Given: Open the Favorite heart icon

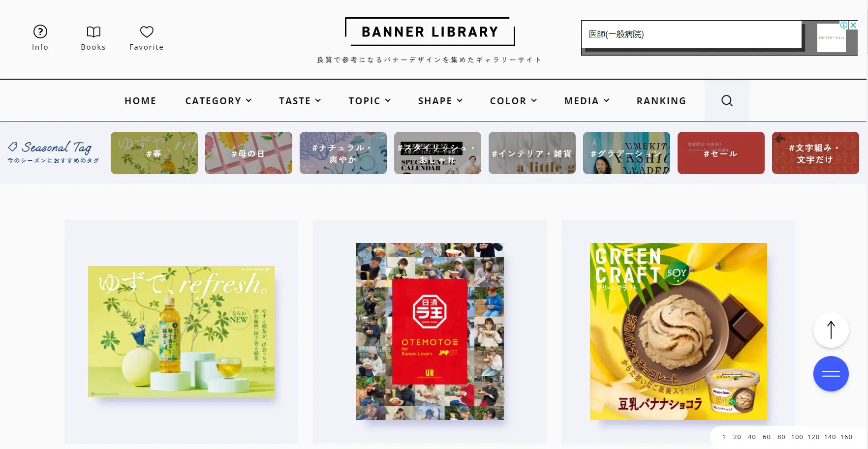Looking at the screenshot, I should [147, 32].
